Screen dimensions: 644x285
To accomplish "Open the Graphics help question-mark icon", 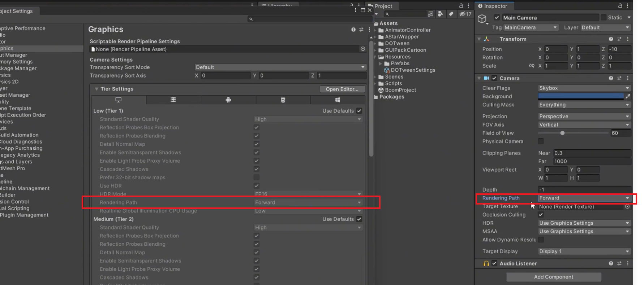I will coord(353,30).
